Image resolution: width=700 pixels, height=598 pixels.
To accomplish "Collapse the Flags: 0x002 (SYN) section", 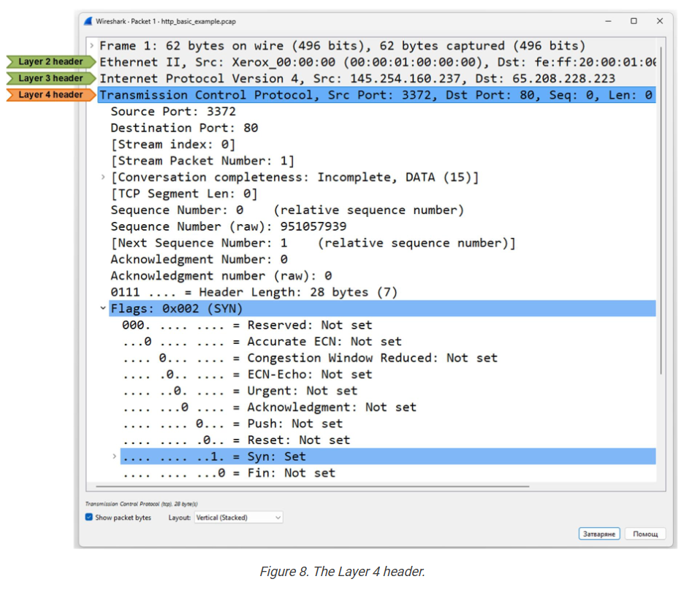I will (103, 309).
